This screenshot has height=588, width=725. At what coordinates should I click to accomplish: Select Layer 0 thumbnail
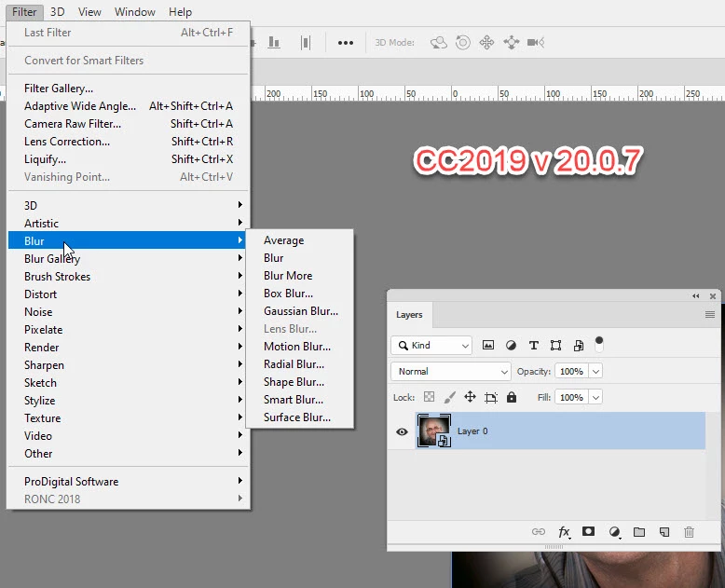click(433, 431)
